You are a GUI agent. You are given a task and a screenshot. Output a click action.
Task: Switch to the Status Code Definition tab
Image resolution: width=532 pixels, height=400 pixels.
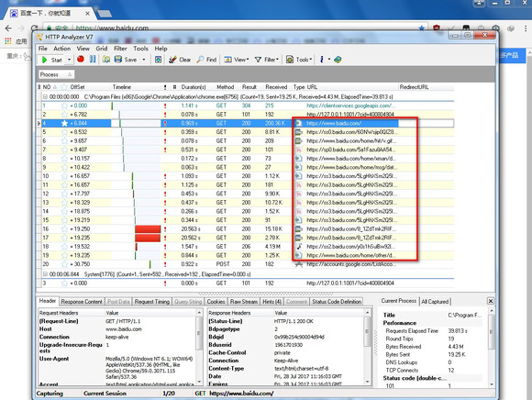[337, 302]
